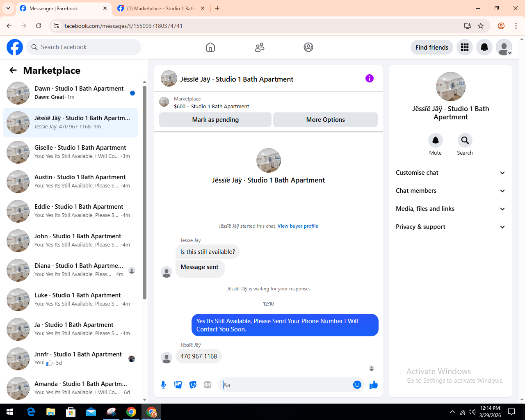Screen dimensions: 525x420
Task: Open Diana's Studio 1 Bath Apartment chat
Action: point(71,270)
